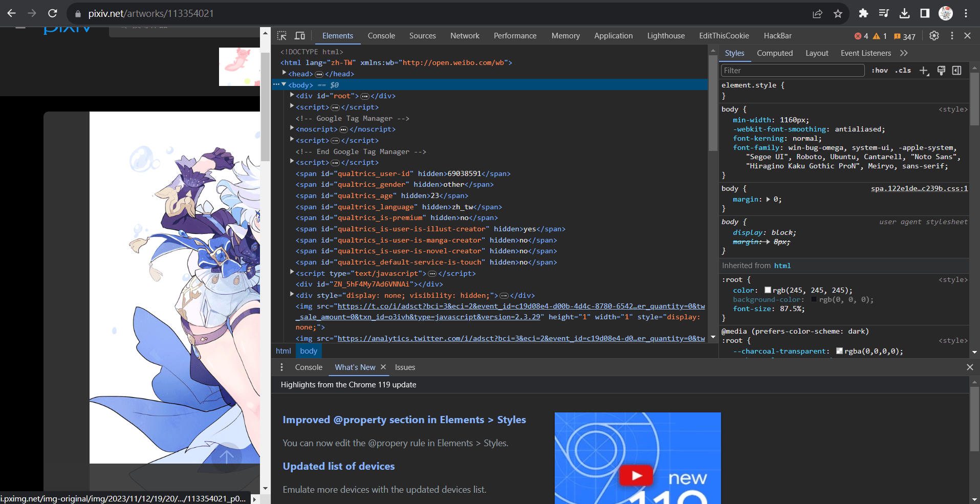This screenshot has height=504, width=980.
Task: Click the pixiv artwork illustration image
Action: coord(175,288)
